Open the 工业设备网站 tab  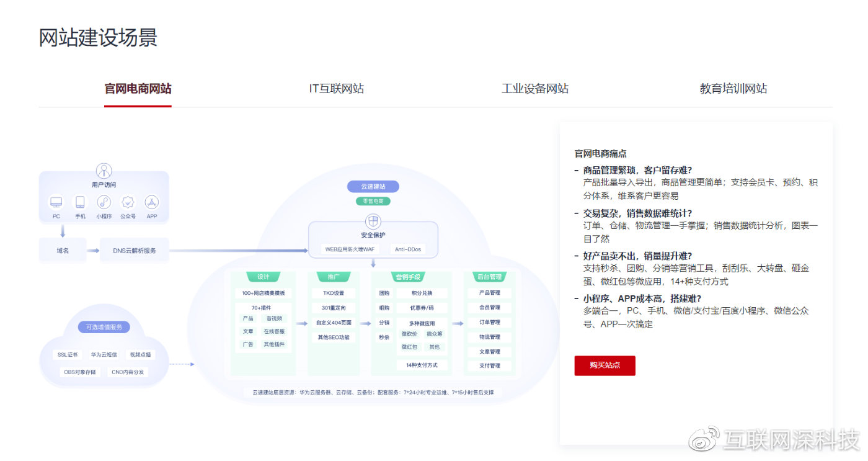coord(535,89)
